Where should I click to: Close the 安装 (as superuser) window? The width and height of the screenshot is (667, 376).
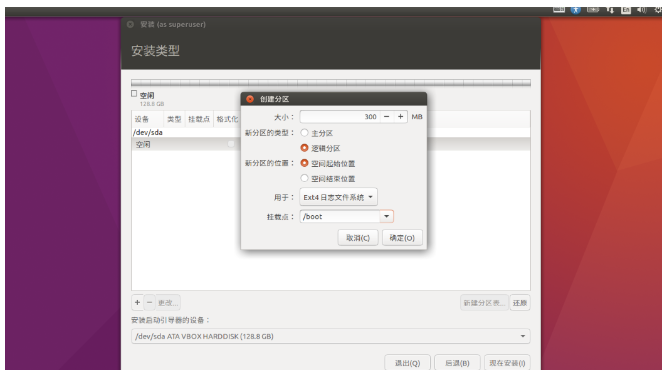point(131,24)
